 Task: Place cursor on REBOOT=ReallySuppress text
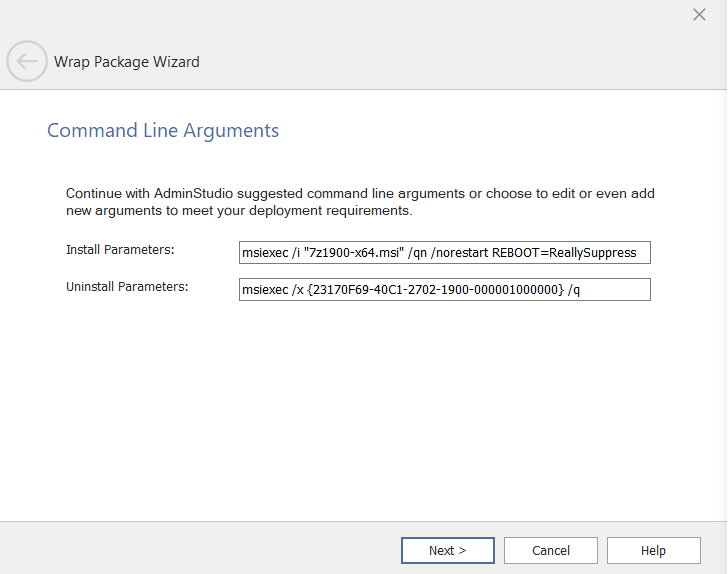pos(564,253)
